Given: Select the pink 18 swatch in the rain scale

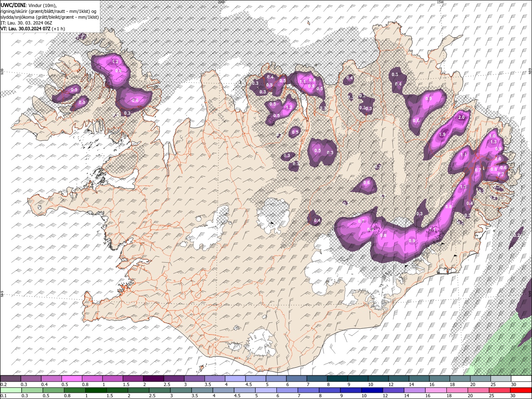Looking at the screenshot, I should point(458,390).
